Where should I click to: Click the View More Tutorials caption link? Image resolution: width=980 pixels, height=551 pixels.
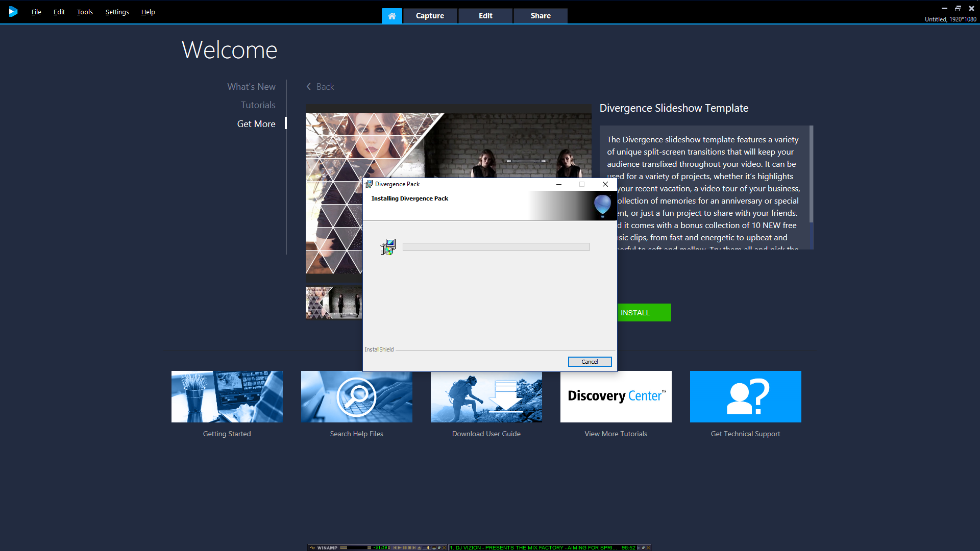(x=616, y=434)
